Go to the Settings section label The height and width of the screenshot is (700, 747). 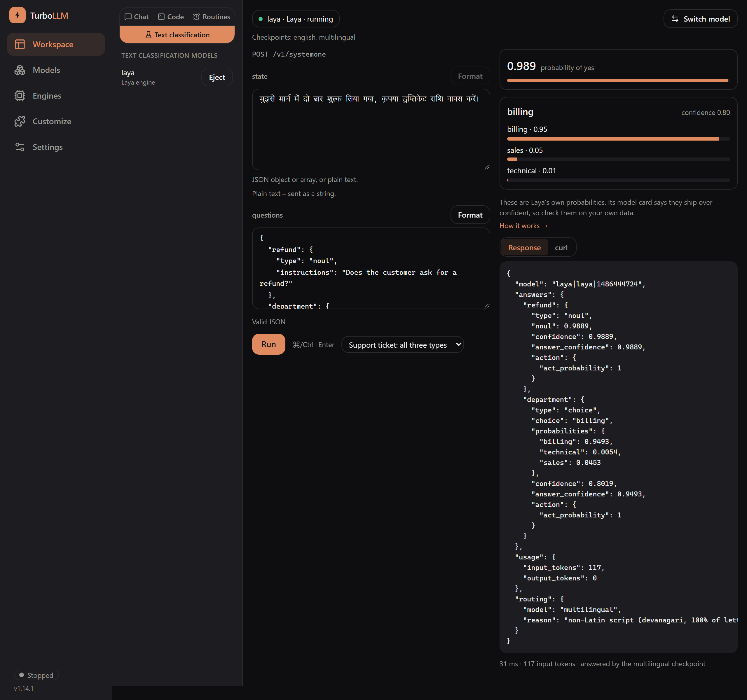48,147
